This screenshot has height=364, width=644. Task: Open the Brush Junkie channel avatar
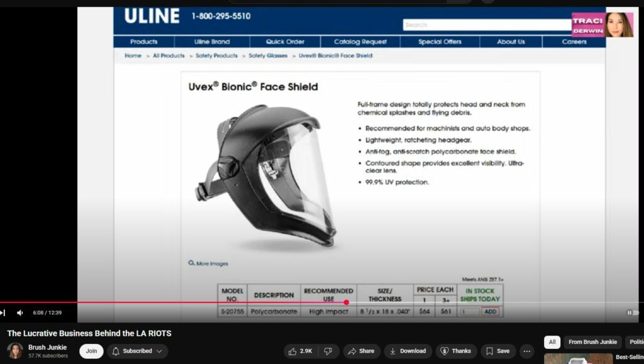[x=15, y=351]
